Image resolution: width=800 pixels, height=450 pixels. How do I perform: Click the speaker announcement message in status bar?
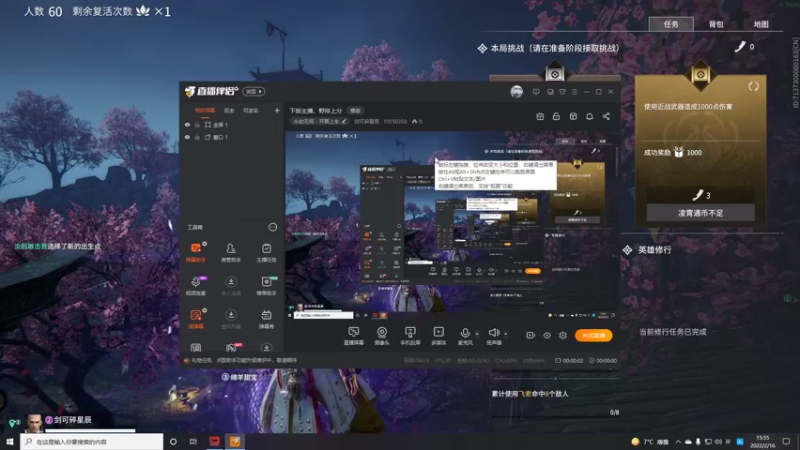[240, 360]
